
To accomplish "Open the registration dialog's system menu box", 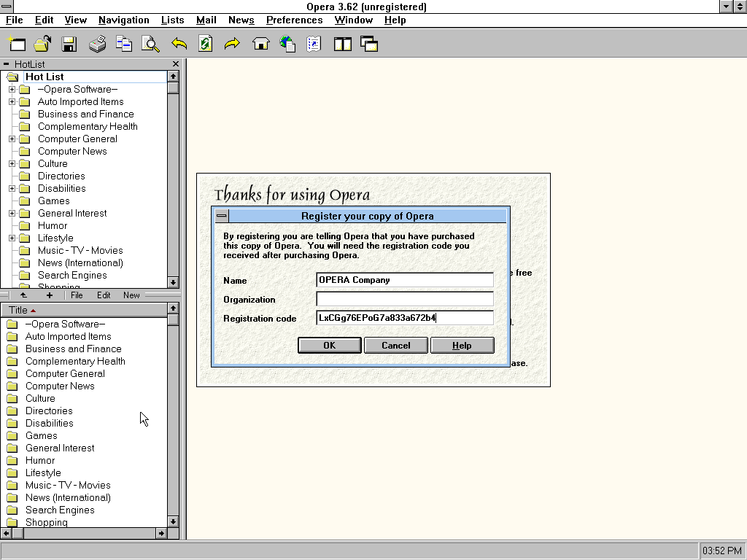I will (x=222, y=216).
